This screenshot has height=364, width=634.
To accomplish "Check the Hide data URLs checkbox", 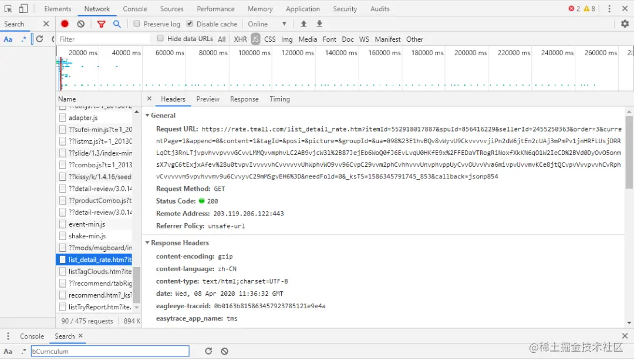I will 160,38.
